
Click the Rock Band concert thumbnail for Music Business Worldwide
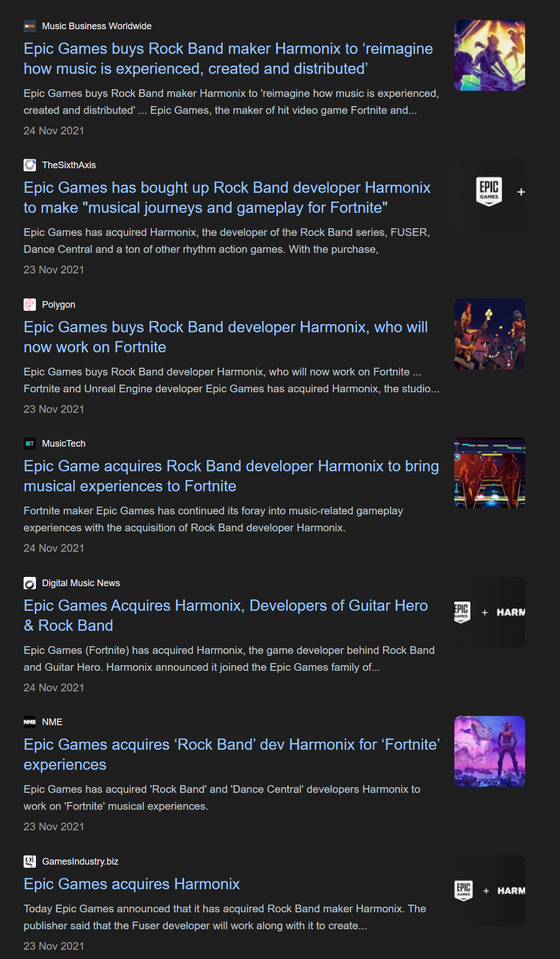pyautogui.click(x=490, y=55)
